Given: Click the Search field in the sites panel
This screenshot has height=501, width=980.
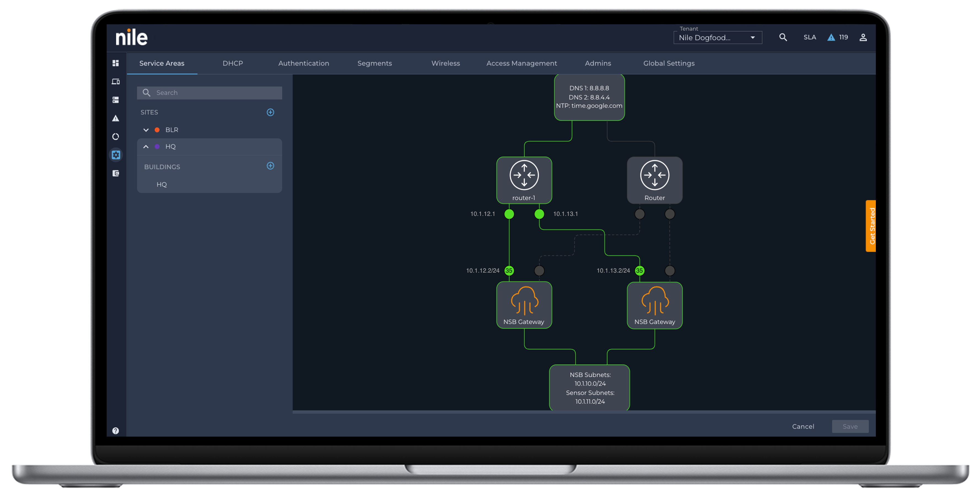Looking at the screenshot, I should (210, 93).
